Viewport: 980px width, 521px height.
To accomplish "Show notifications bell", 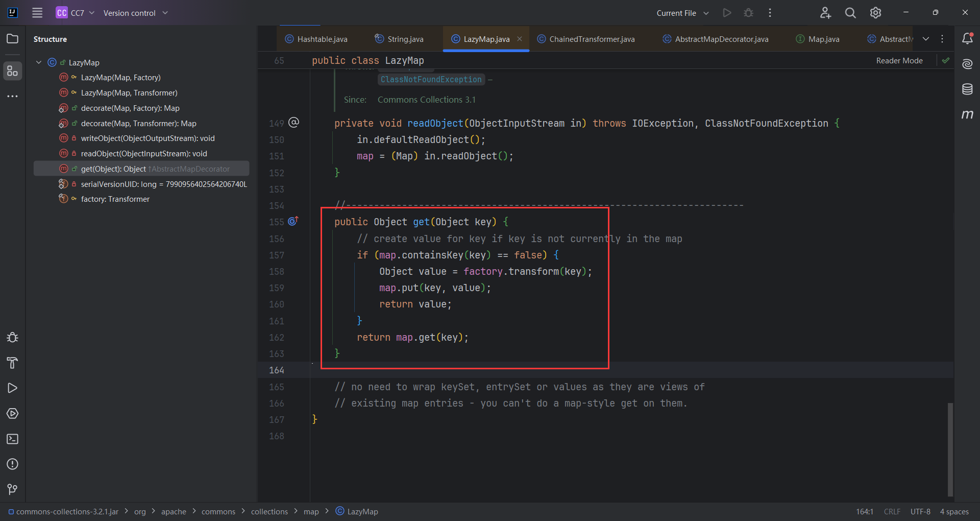I will (x=967, y=38).
